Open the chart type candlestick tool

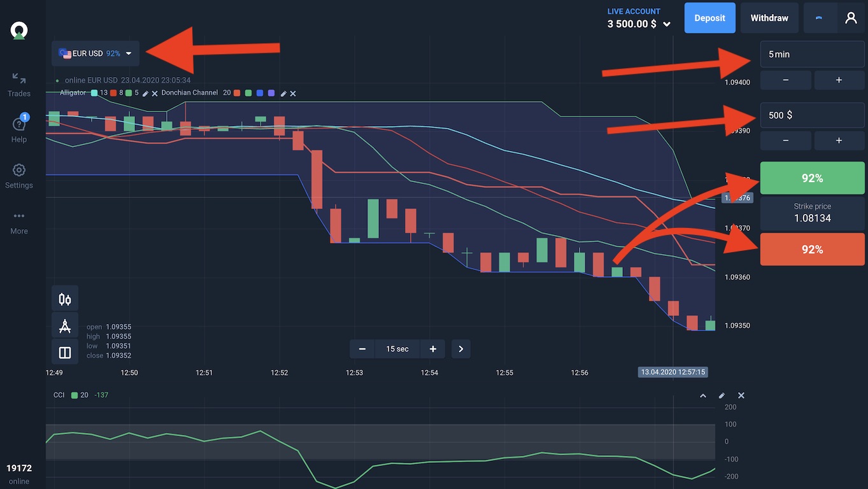point(65,299)
